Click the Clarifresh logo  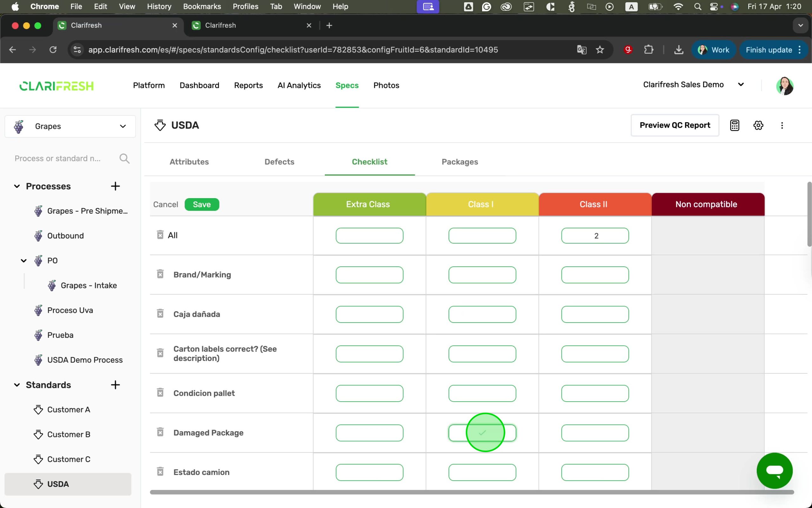tap(56, 86)
